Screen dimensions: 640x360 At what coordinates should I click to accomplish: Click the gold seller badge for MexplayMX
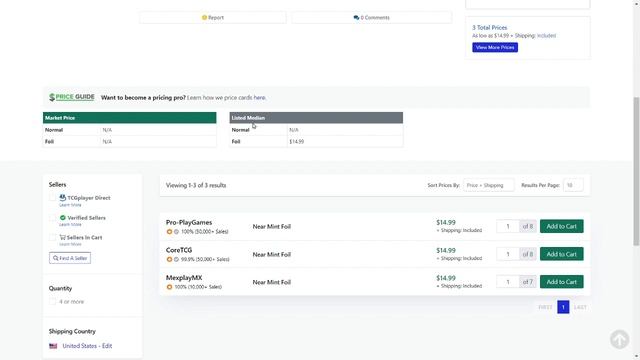[169, 287]
